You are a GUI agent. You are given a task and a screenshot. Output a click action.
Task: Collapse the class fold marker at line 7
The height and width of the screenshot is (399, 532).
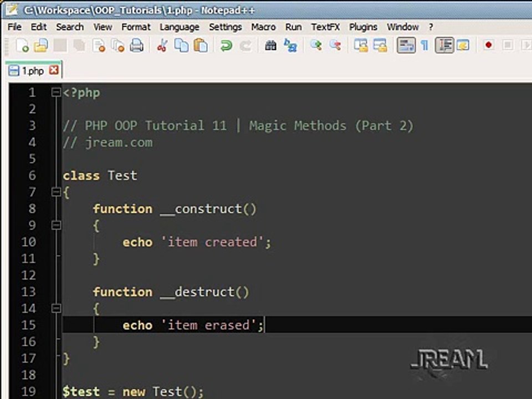pos(56,192)
